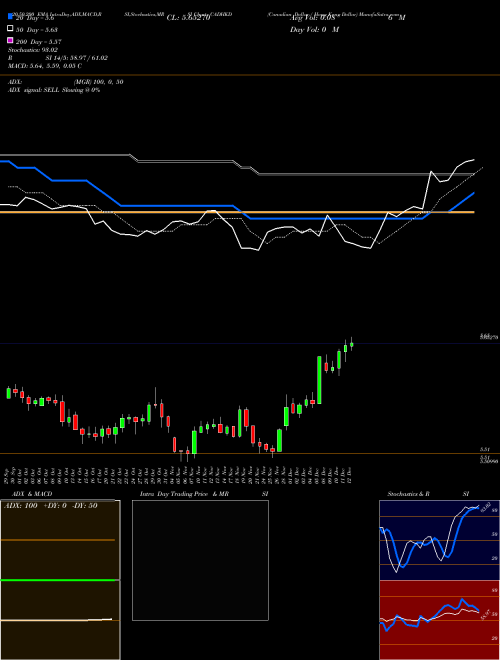Click 'ADX signal: SELL Slowing @ 0%' text
This screenshot has width=500, height=660.
click(x=54, y=90)
